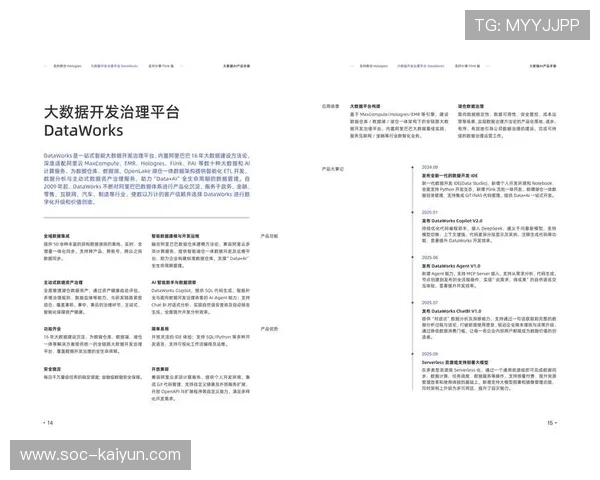The image size is (600, 480).
Task: Click the 'Serverless 资源组支持部署大模型' heading
Action: point(455,362)
